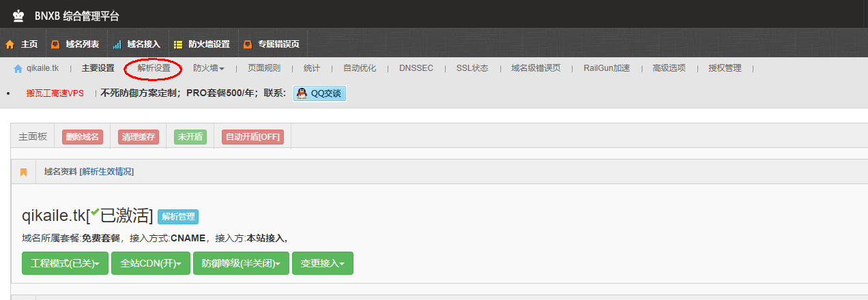Expand the 防御等级(半关闭) dropdown
Viewport: 868px width, 300px height.
tap(241, 263)
